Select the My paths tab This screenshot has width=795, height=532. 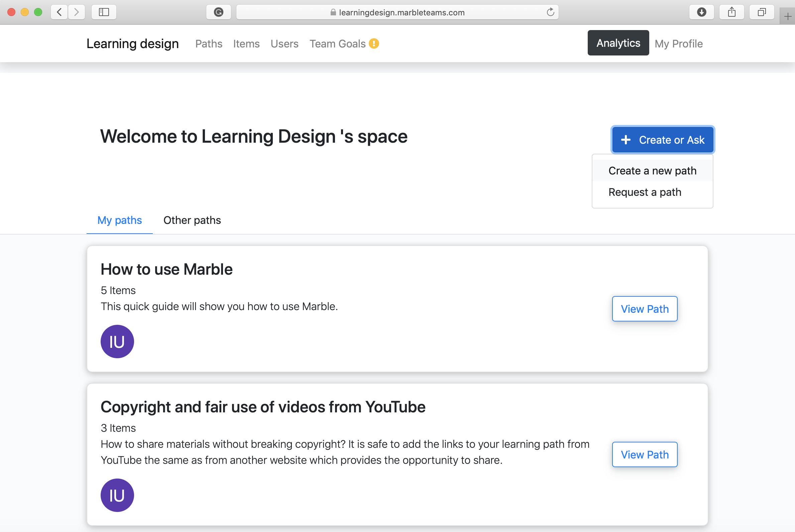tap(119, 220)
